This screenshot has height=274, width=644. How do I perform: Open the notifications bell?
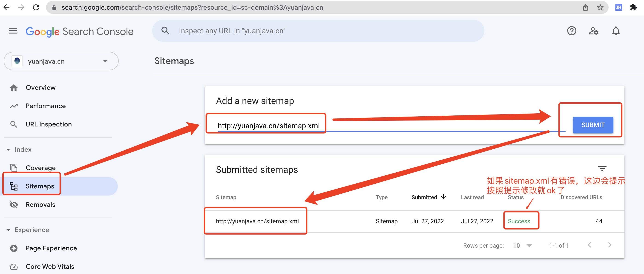pyautogui.click(x=615, y=31)
